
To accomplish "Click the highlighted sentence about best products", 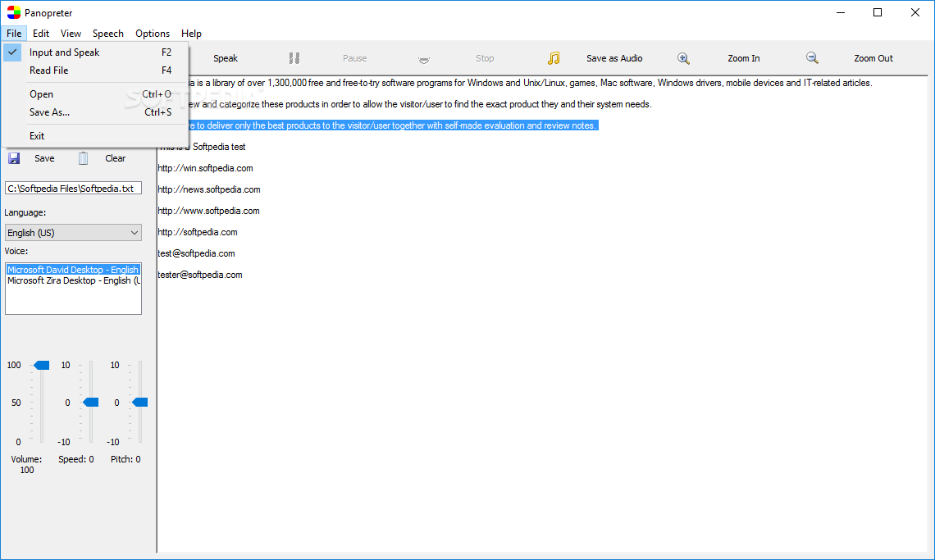I will point(394,125).
